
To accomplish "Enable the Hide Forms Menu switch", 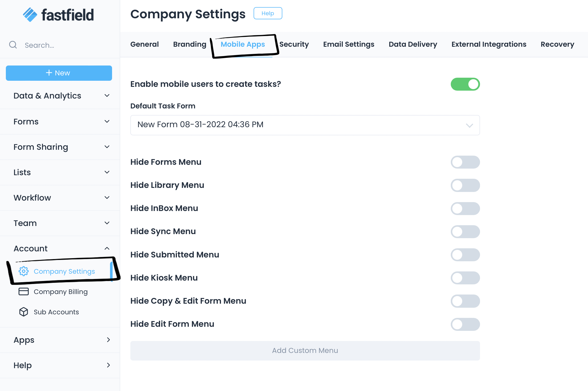I will pos(465,162).
